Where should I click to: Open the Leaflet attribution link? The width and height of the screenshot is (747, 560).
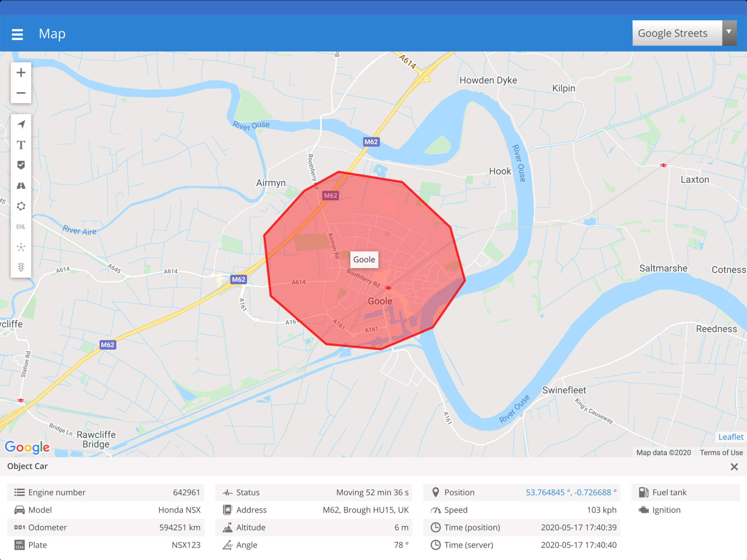(x=731, y=437)
